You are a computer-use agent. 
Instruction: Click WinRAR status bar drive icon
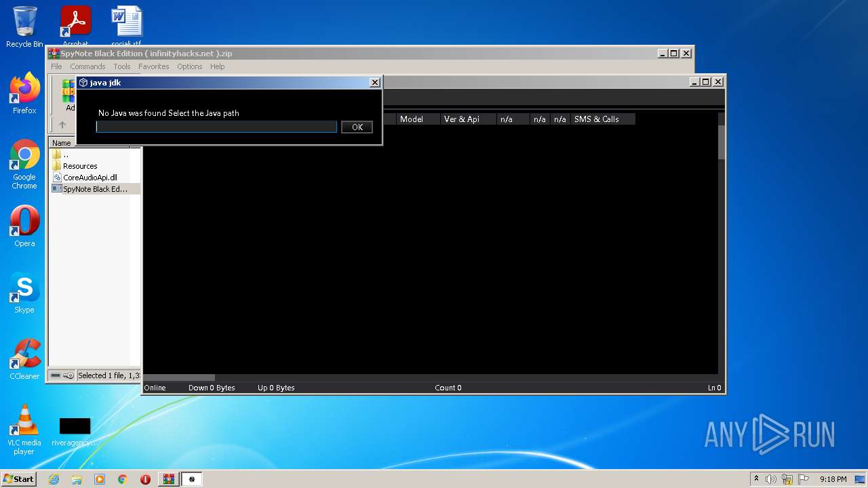[x=56, y=375]
